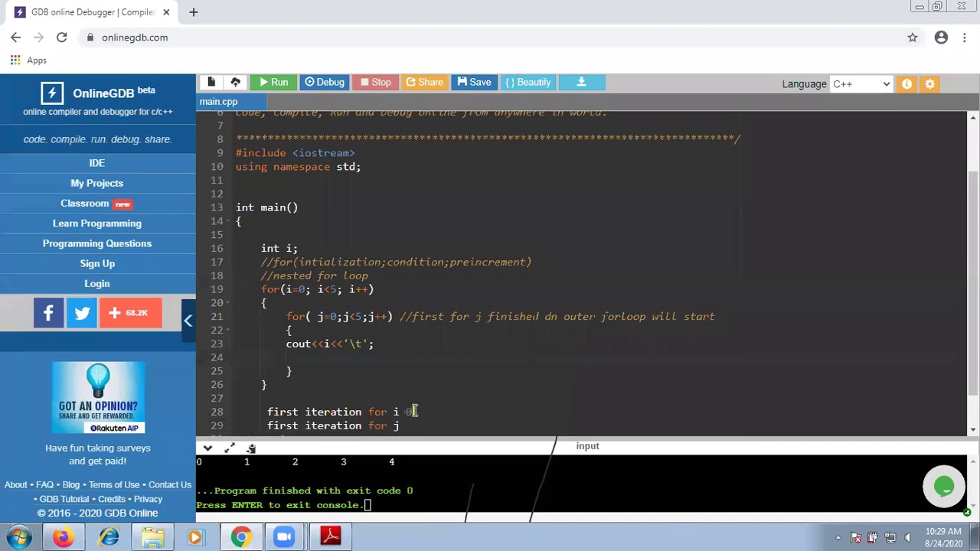Screen dimensions: 980x551
Task: Open Windows Explorer folder from taskbar
Action: pyautogui.click(x=152, y=537)
